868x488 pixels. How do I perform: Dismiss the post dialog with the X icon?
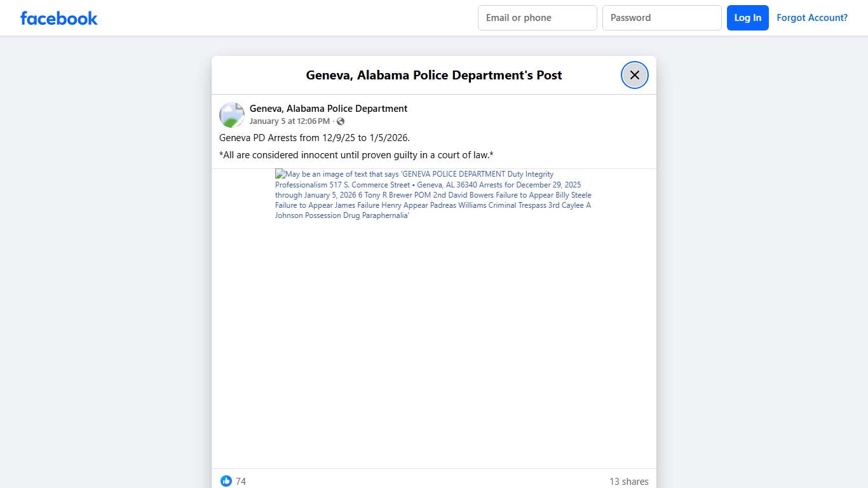coord(634,74)
